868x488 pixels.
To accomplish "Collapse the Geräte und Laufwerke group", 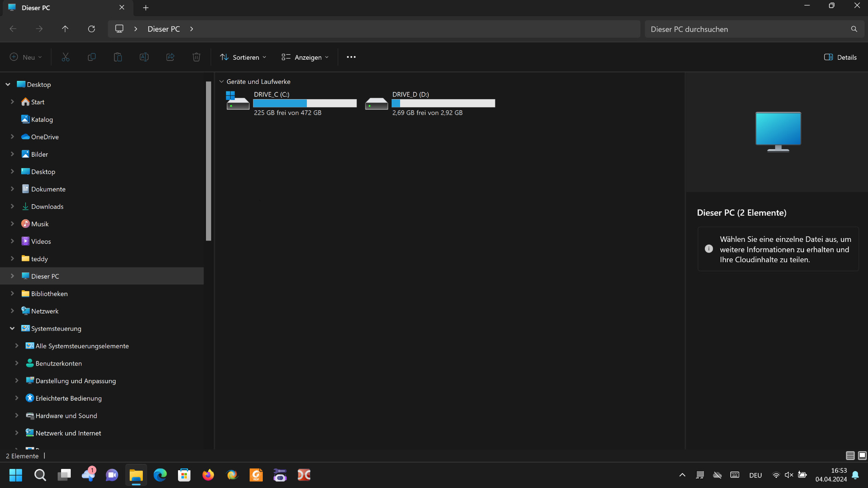I will (x=221, y=81).
